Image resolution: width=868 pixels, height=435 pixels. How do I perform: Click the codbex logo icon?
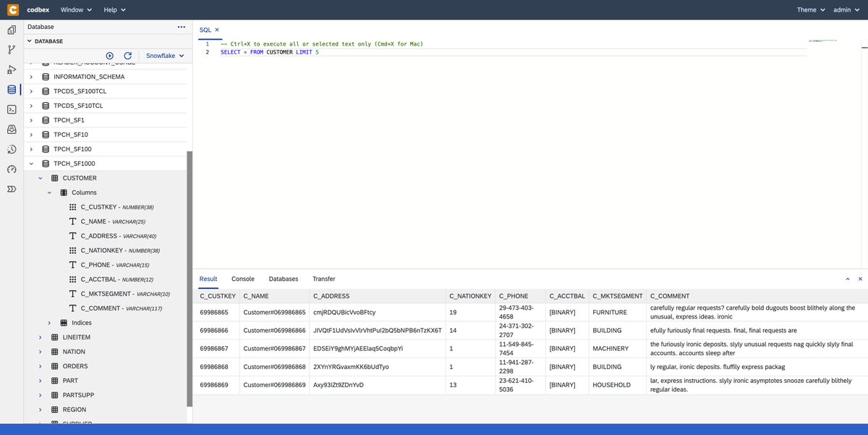(12, 9)
